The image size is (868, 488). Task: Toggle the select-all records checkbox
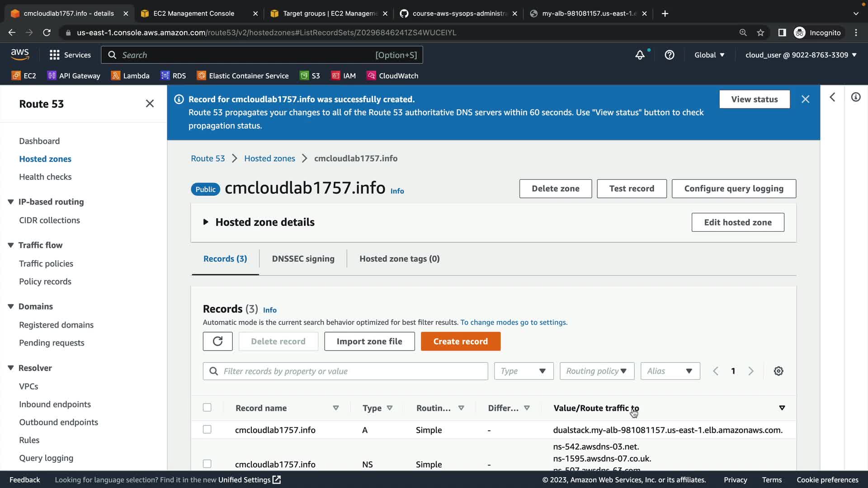[x=207, y=408]
